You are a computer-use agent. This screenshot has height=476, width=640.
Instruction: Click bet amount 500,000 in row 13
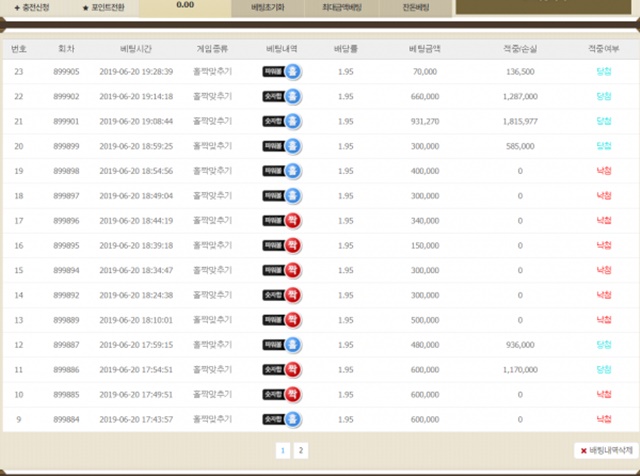pos(425,320)
